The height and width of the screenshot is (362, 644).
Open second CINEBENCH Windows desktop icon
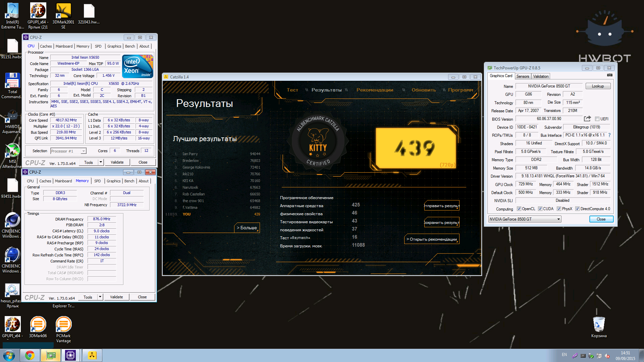(12, 260)
